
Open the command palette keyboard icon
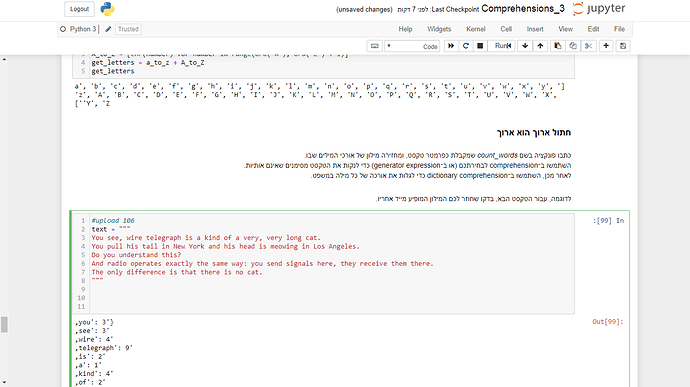374,46
